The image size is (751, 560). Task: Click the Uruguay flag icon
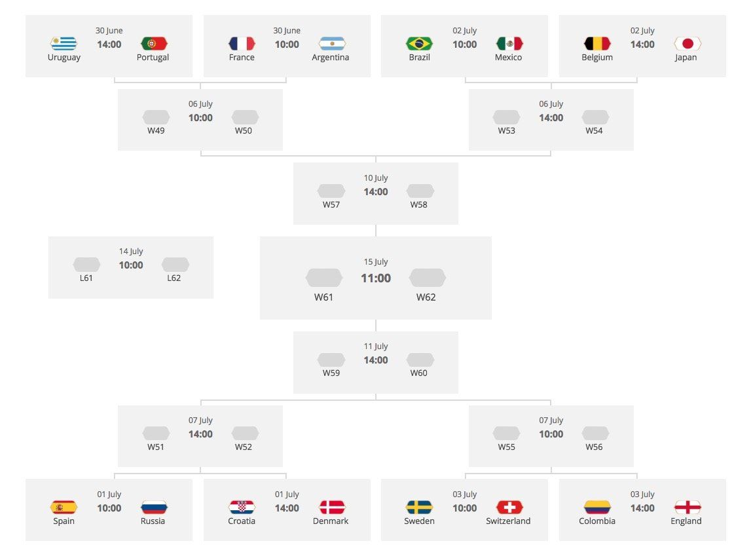(x=64, y=44)
